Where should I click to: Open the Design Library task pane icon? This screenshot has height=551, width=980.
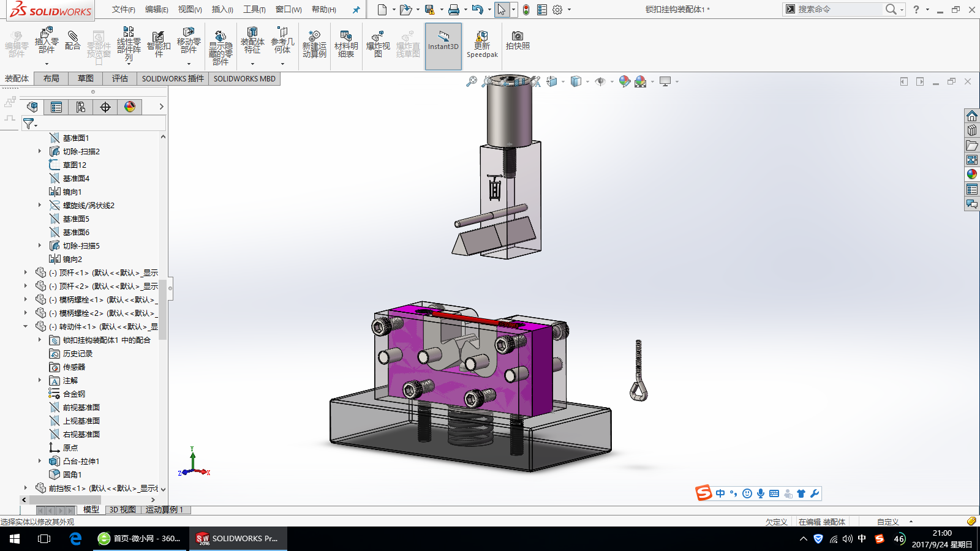[x=972, y=130]
